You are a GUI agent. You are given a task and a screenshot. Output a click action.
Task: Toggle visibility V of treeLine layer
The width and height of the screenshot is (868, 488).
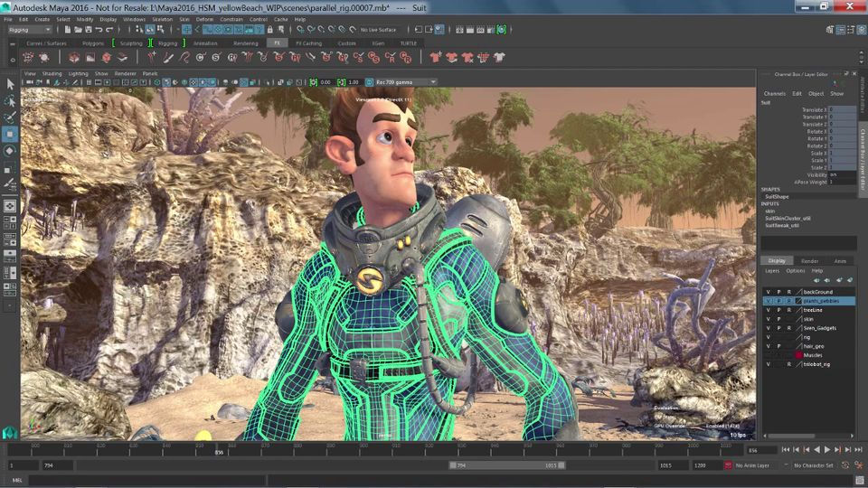click(768, 310)
